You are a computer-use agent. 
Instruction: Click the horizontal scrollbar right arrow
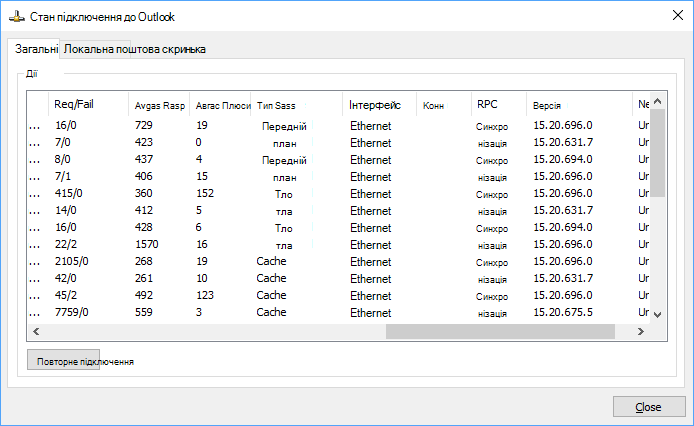click(640, 331)
